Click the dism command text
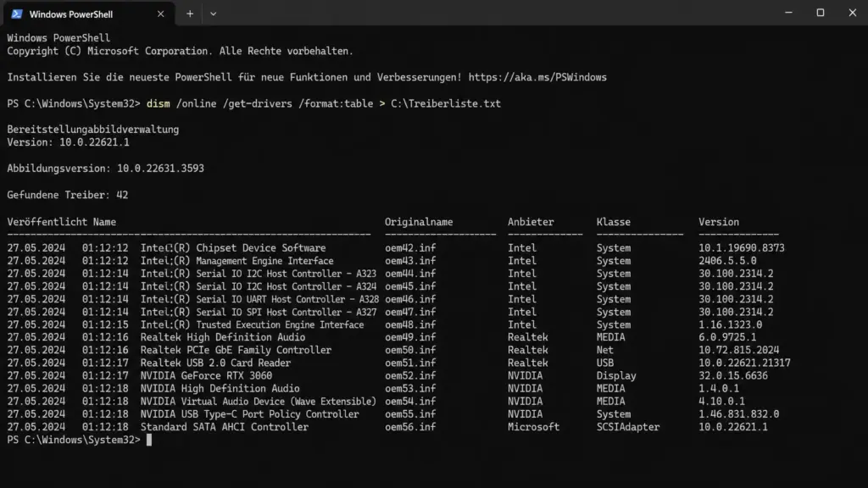The width and height of the screenshot is (868, 488). [158, 103]
